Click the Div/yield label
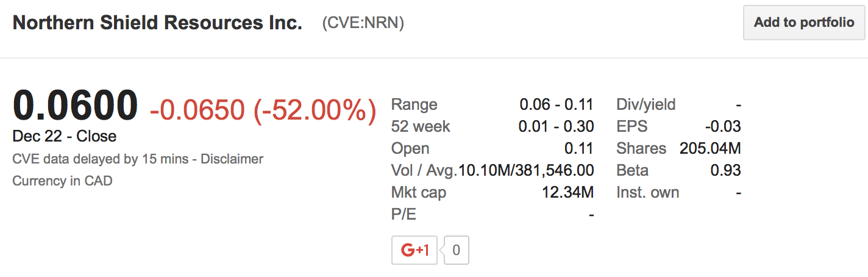The height and width of the screenshot is (277, 868). pyautogui.click(x=646, y=104)
